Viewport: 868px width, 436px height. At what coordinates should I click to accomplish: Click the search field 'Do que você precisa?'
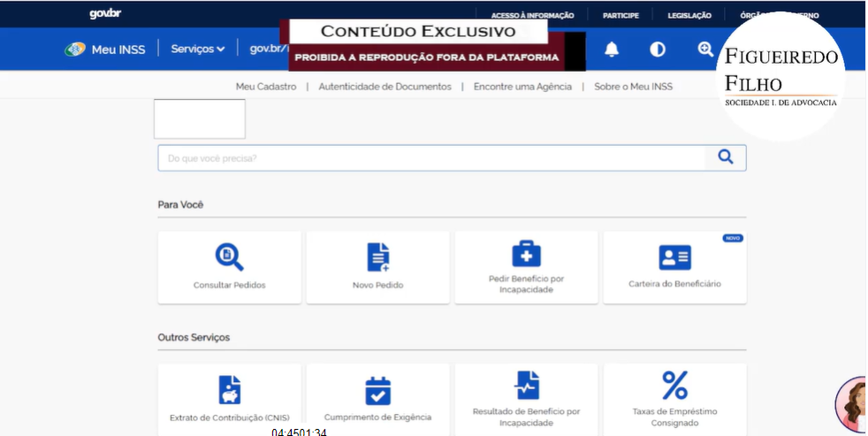[431, 158]
